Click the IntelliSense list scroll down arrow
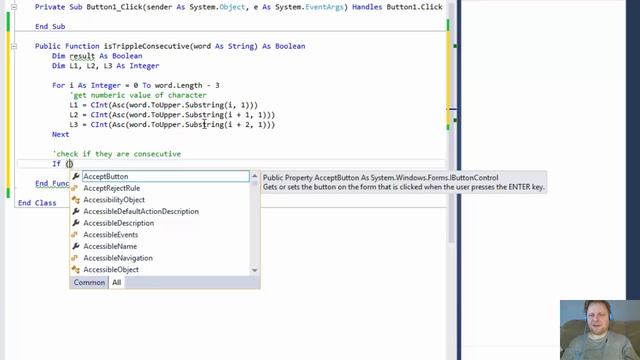The image size is (640, 360). coord(255,270)
